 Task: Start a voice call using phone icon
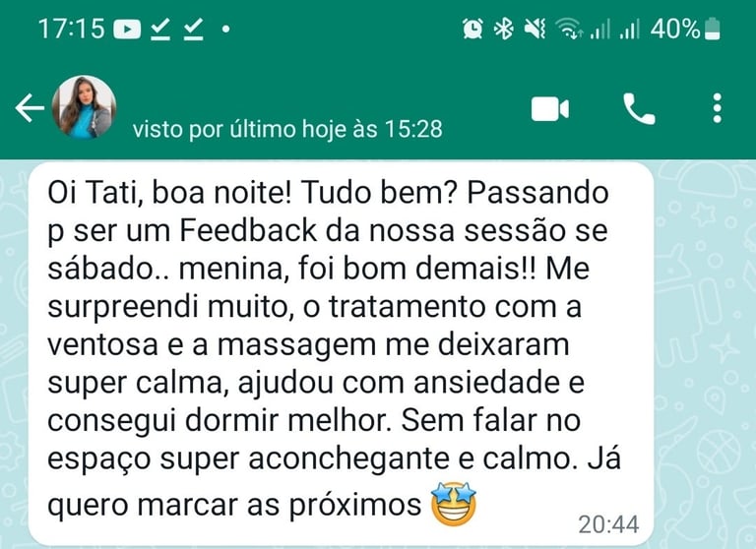[x=639, y=109]
